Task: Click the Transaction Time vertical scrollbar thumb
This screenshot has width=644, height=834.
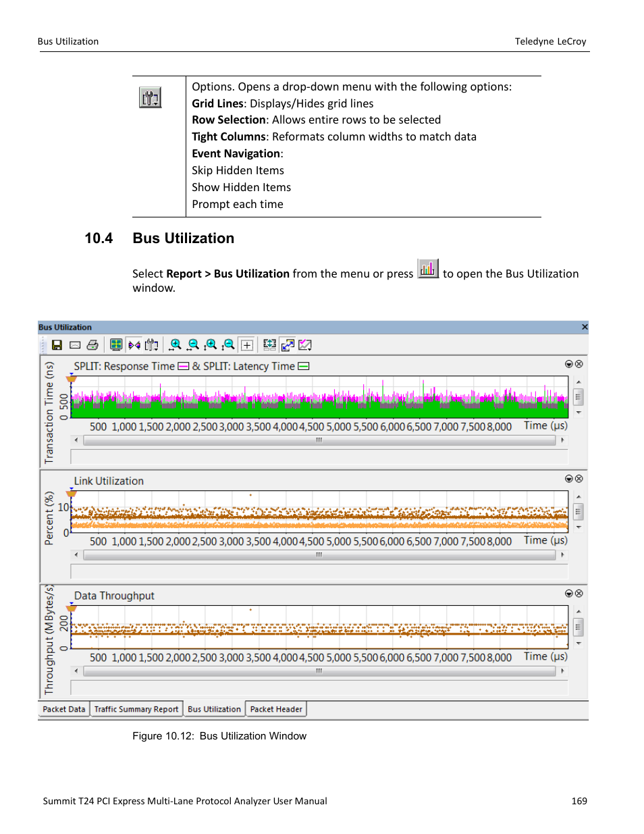Action: [x=579, y=397]
